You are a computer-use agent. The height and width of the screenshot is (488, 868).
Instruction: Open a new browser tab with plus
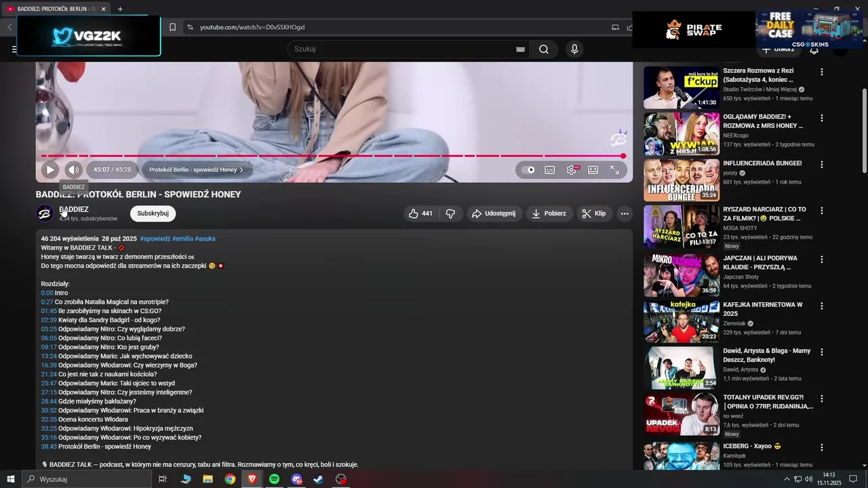pyautogui.click(x=120, y=9)
